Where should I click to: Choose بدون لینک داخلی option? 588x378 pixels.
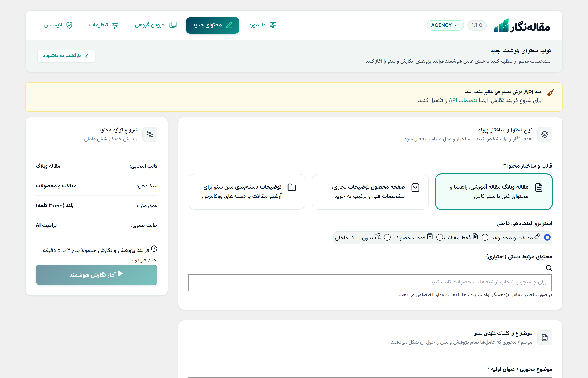[387, 237]
